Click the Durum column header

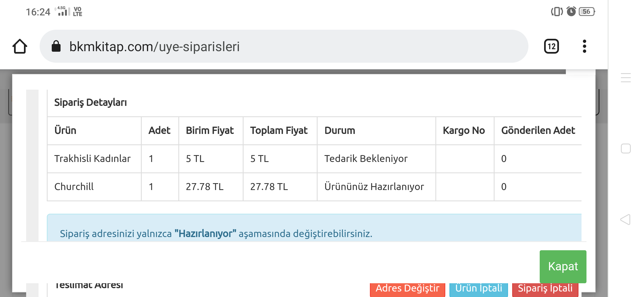[x=340, y=131]
